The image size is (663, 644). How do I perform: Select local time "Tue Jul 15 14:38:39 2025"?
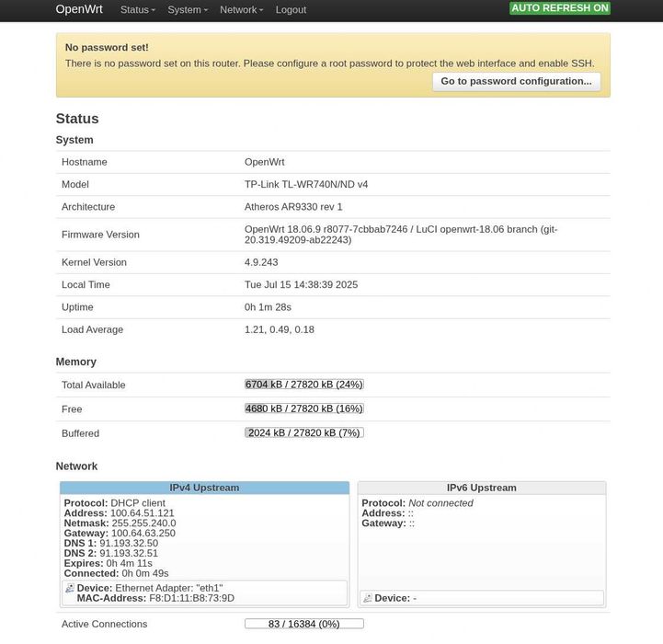[301, 285]
